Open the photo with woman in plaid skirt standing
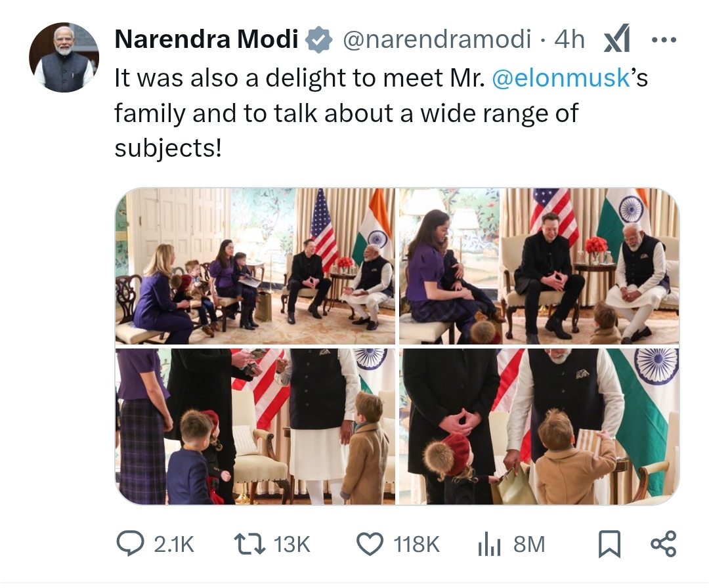 [255, 427]
